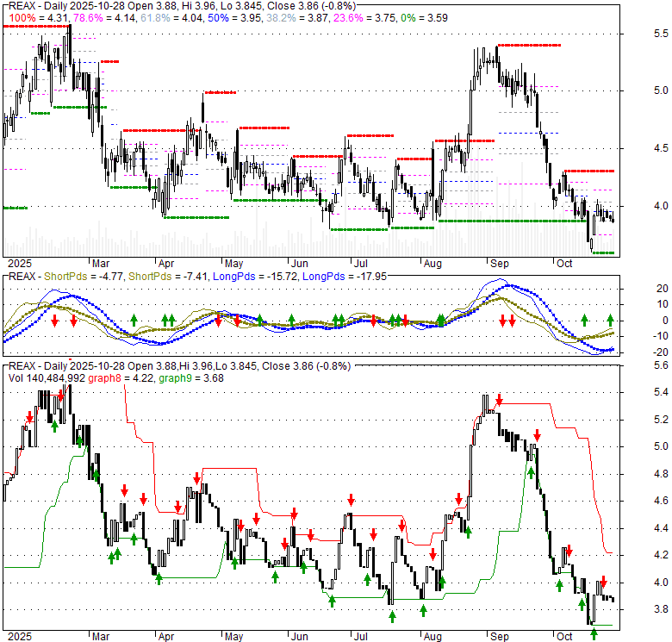Click the red down arrow above the April peak, bottom chart

pyautogui.click(x=197, y=477)
